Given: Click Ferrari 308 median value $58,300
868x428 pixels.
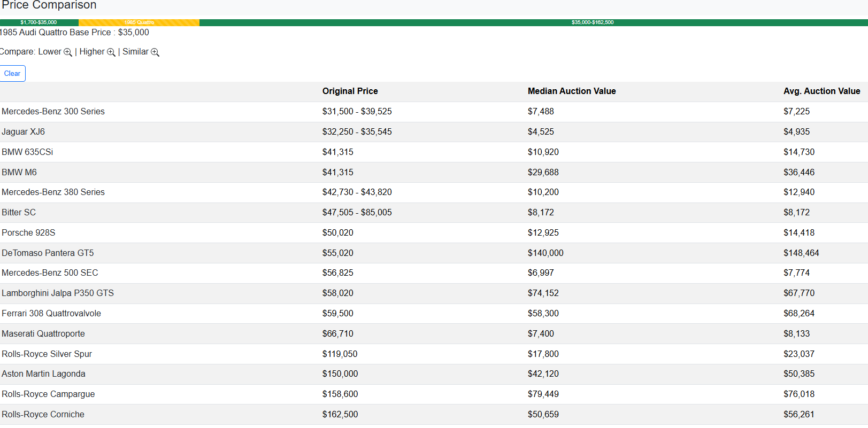Looking at the screenshot, I should coord(543,314).
